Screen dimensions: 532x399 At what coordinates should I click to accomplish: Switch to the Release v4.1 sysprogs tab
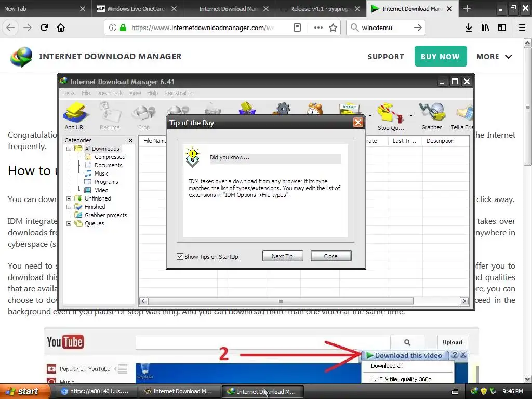tap(320, 9)
